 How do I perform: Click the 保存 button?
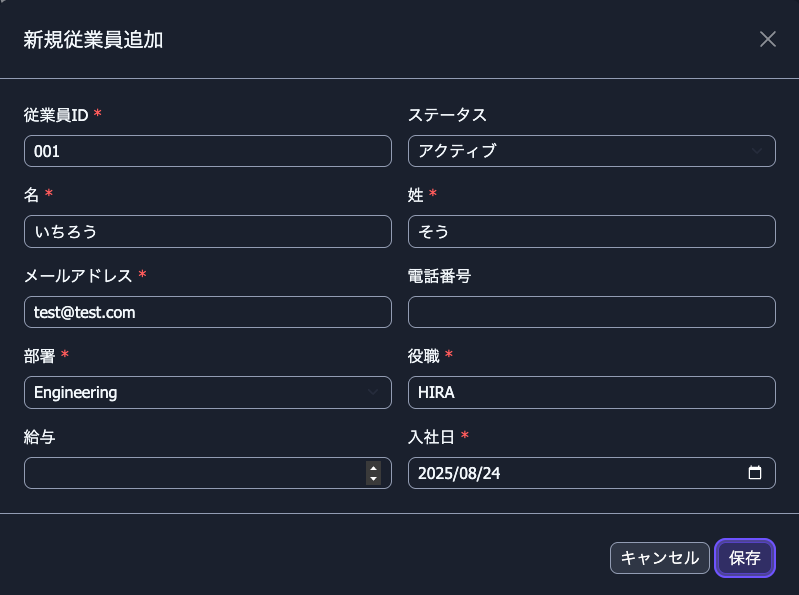tap(744, 558)
